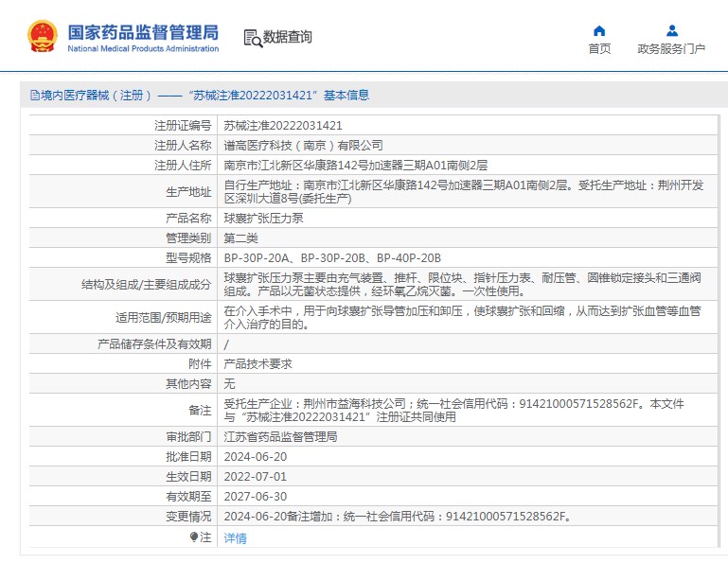Viewport: 728px width, 563px height.
Task: Select product name 球囊扩张压力泵
Action: [264, 219]
